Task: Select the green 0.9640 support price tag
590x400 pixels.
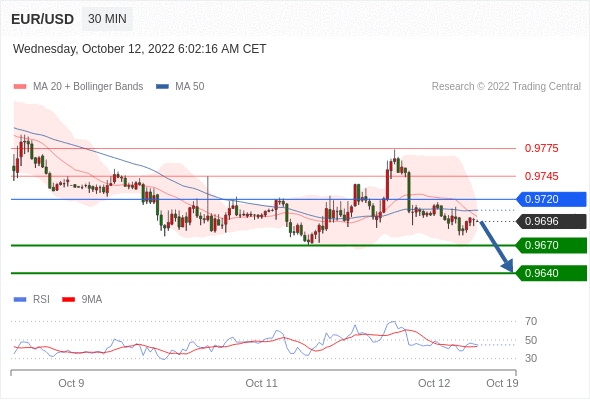Action: [552, 273]
